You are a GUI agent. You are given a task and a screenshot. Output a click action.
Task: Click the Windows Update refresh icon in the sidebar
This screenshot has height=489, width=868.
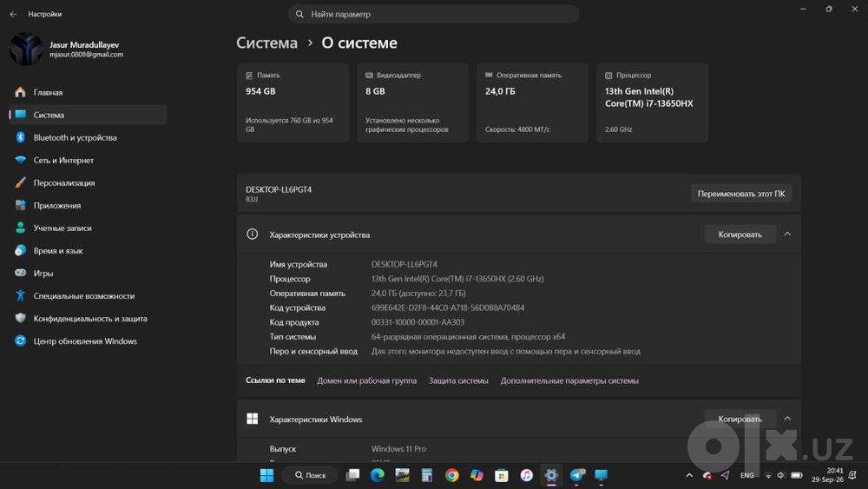click(21, 341)
